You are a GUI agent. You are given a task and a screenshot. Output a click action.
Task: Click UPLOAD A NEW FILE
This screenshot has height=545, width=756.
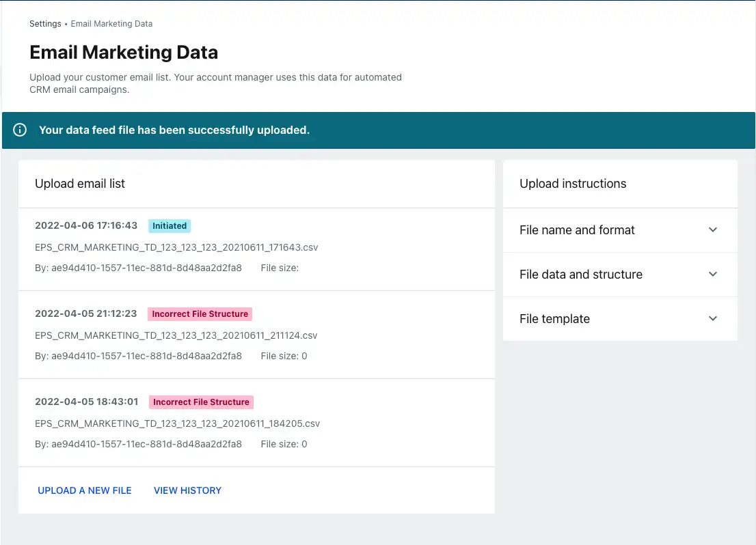84,490
